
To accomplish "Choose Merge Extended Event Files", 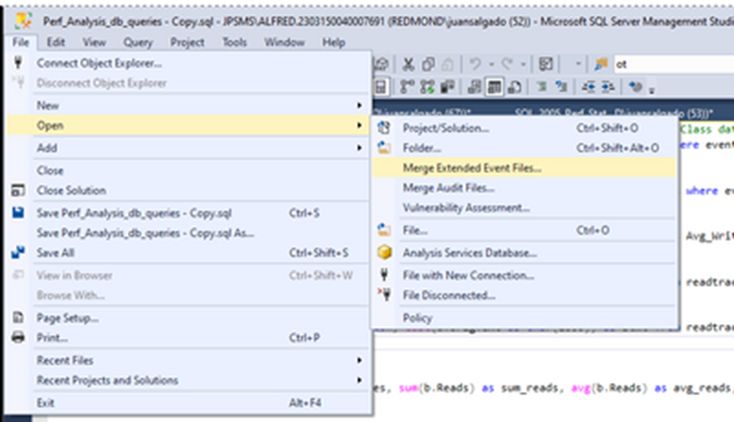I will pos(524,168).
